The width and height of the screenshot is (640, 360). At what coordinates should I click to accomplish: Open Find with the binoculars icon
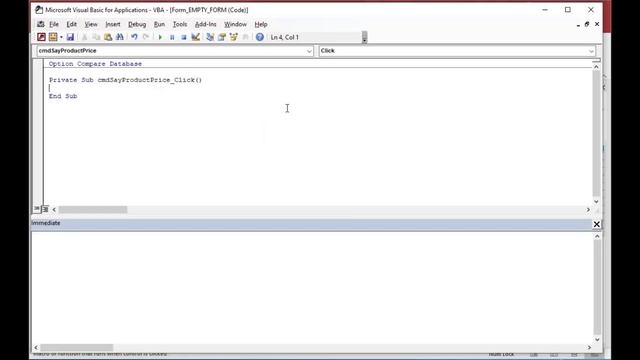120,37
